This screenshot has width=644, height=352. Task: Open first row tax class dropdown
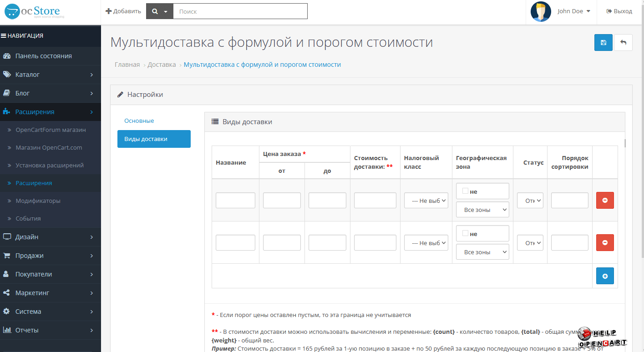click(x=426, y=201)
